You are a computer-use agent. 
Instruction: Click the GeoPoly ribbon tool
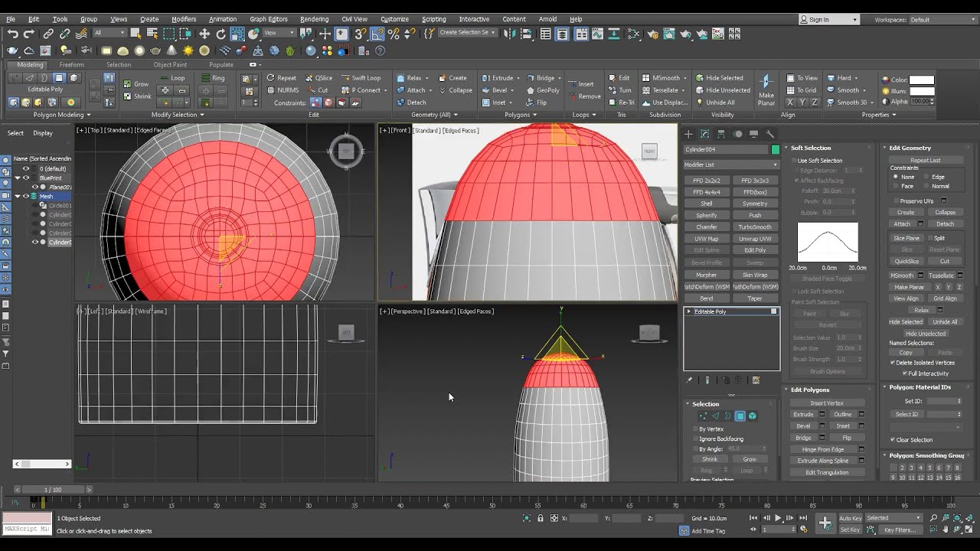(x=542, y=90)
